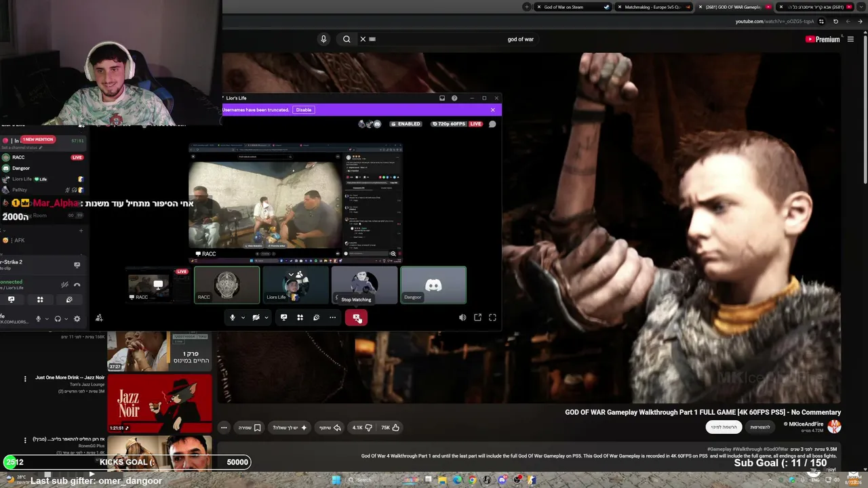Open MKIceAndFire channel avatar

click(x=834, y=426)
